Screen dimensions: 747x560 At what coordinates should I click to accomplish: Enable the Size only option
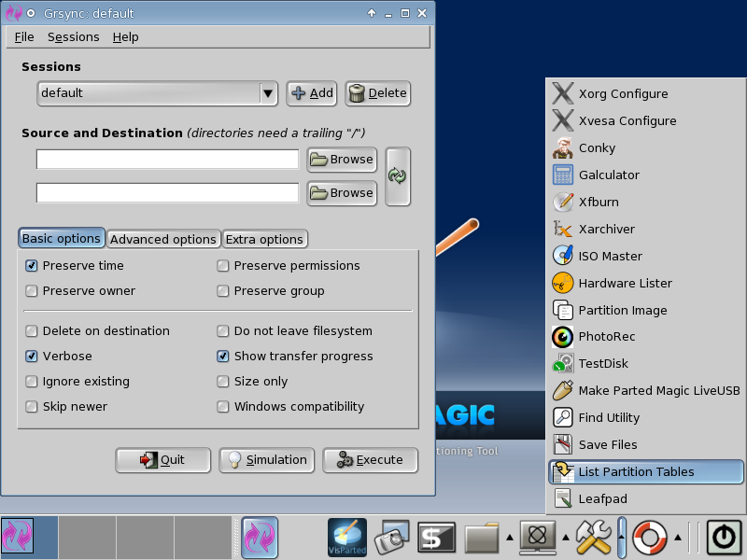tap(222, 382)
